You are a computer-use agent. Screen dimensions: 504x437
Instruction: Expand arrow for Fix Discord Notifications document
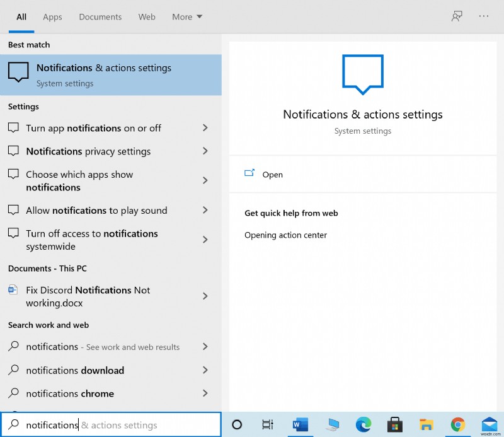pos(205,296)
